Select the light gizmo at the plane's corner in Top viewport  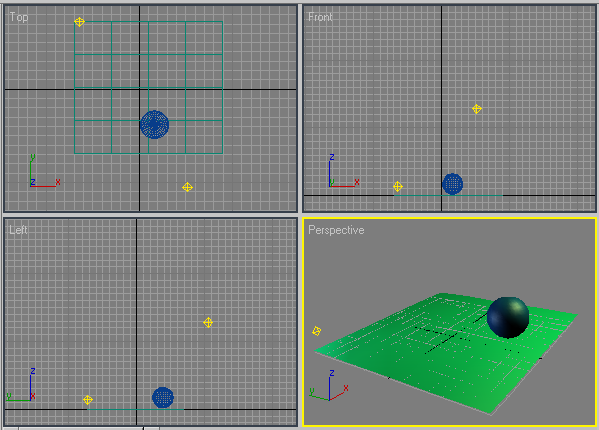(79, 22)
